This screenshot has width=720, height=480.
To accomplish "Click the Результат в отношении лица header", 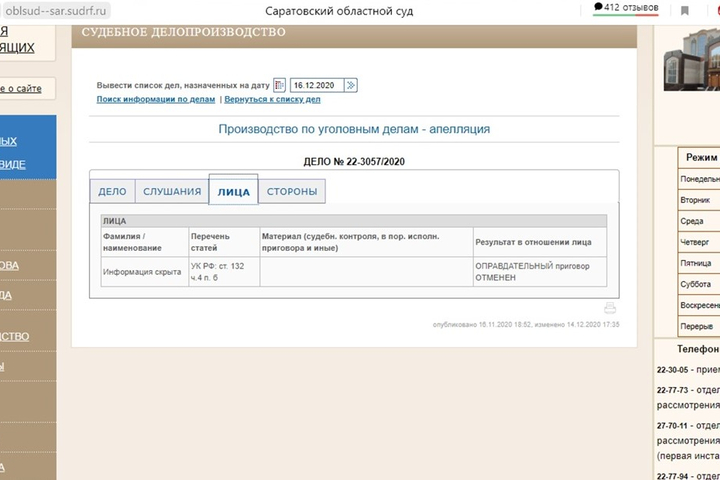I will 540,242.
